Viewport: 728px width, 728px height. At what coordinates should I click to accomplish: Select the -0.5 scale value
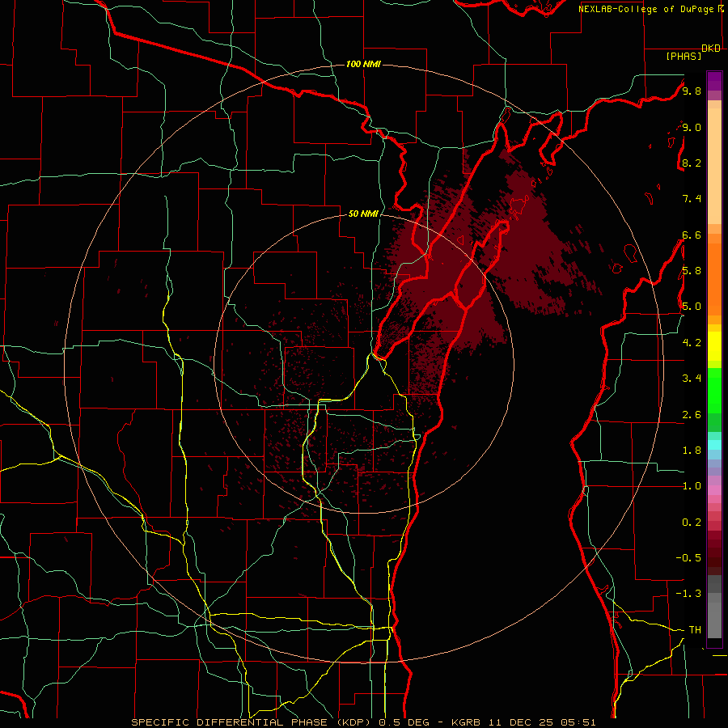click(688, 558)
